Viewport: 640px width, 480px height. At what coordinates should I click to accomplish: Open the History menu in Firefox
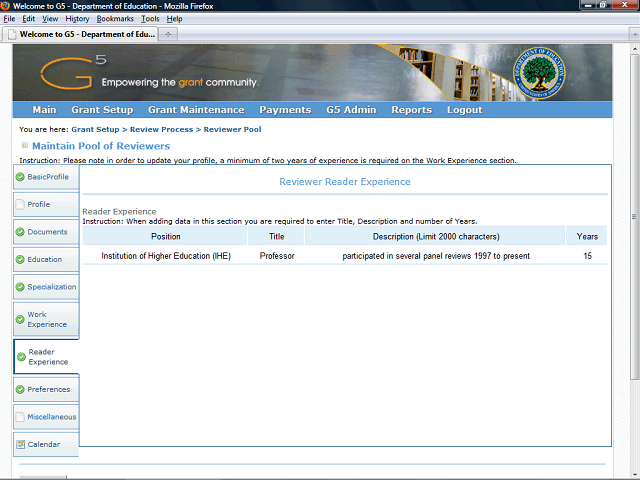[77, 19]
